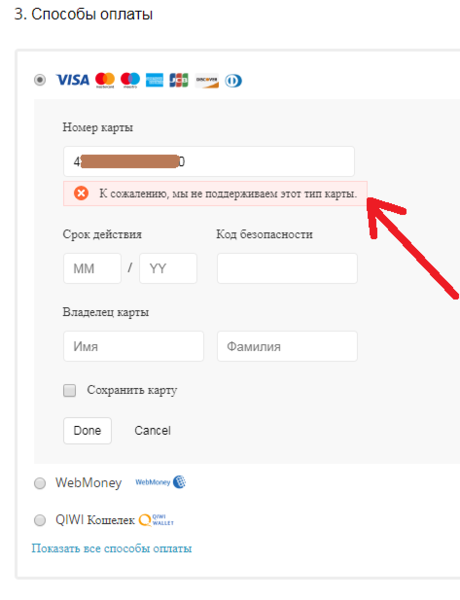The height and width of the screenshot is (600, 460).
Task: Focus the MM expiry month field
Action: tap(92, 268)
